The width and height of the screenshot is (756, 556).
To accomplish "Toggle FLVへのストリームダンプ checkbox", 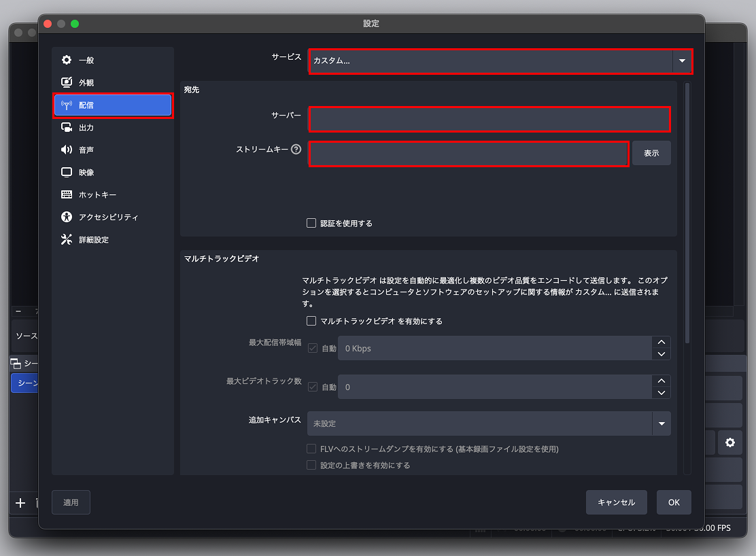I will [311, 449].
